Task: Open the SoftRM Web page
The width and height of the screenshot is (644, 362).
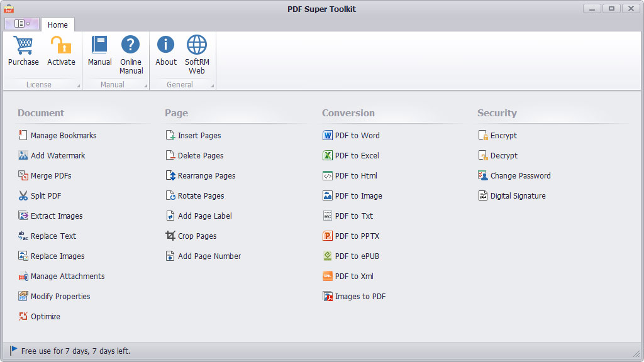Action: tap(196, 53)
